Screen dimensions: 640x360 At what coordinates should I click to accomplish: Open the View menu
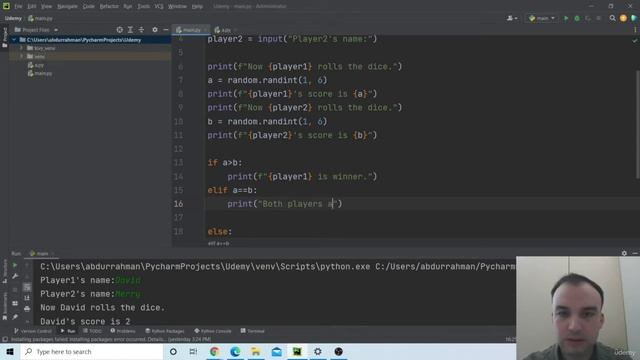tap(47, 7)
